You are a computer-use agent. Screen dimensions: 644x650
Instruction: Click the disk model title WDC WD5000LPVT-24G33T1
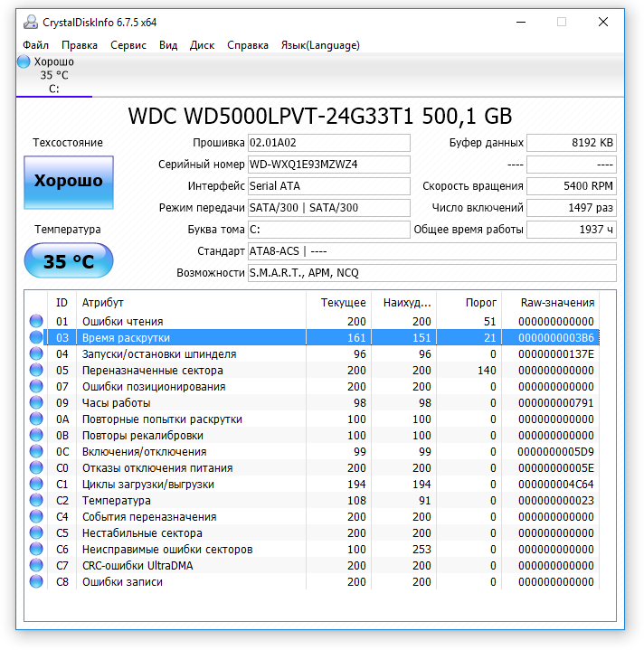coord(270,116)
